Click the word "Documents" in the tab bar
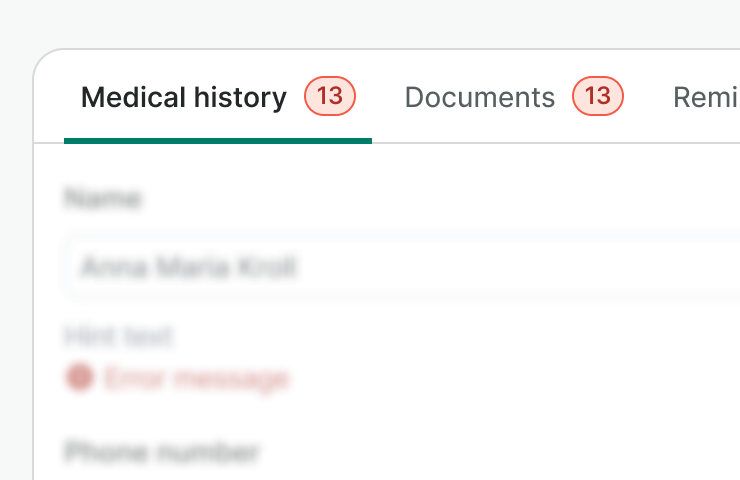Screen dimensions: 740x480 (479, 97)
